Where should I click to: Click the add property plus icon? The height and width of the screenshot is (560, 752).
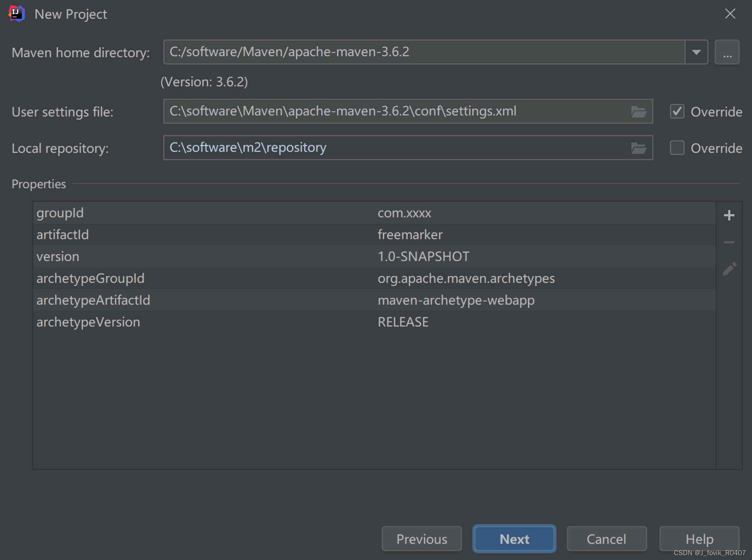[x=729, y=215]
